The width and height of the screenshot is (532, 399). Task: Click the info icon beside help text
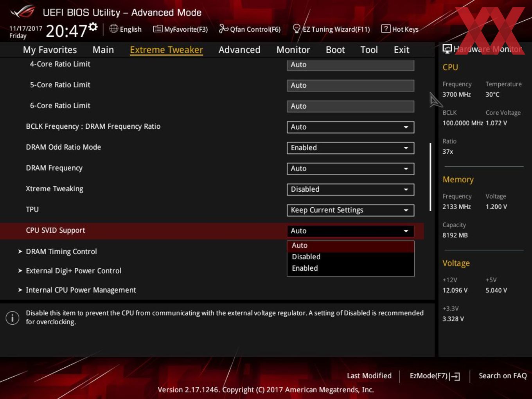(x=13, y=318)
